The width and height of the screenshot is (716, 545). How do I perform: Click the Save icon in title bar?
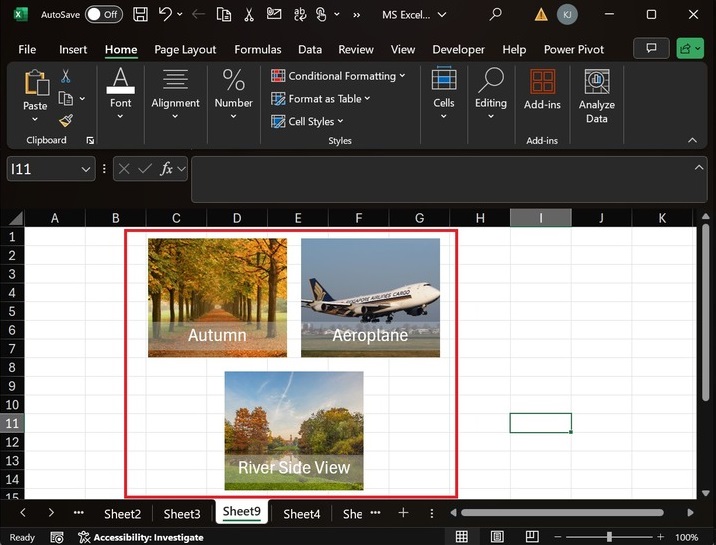[140, 15]
